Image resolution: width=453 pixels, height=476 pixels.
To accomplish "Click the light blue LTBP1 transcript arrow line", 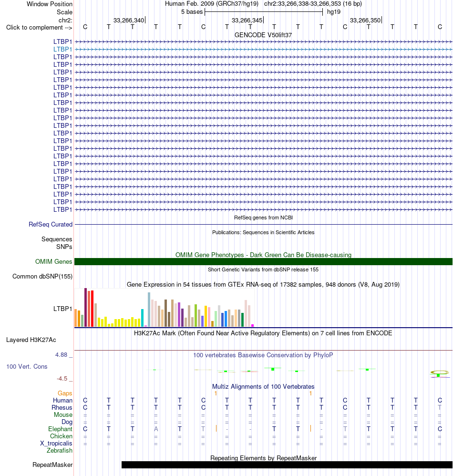I will coord(263,49).
